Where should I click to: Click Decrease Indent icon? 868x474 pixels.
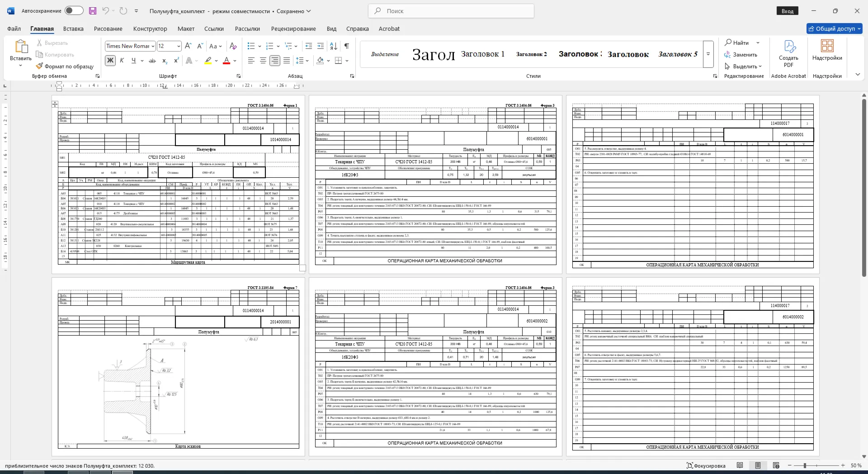coord(309,46)
